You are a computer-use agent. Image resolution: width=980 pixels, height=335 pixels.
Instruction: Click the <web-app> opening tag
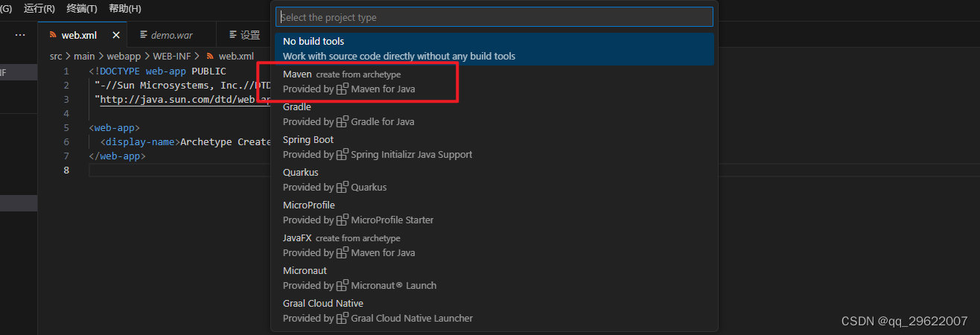[x=114, y=128]
